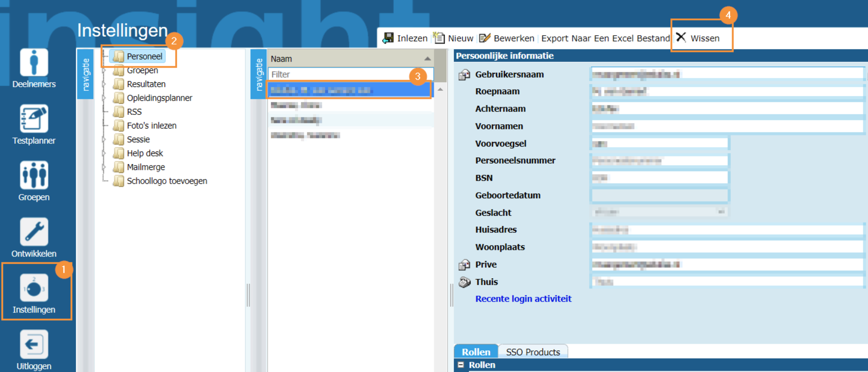Expand the Opleidingsplanner tree node
The width and height of the screenshot is (868, 372).
[104, 98]
